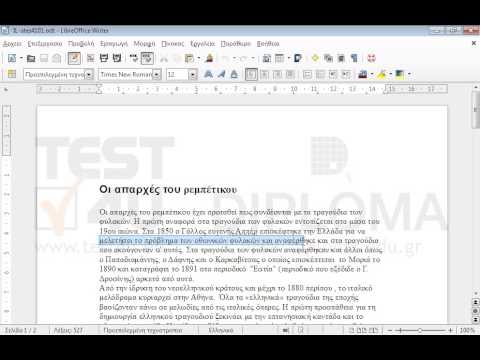The image size is (480, 360).
Task: Open the Μορφή menu
Action: coord(144,44)
